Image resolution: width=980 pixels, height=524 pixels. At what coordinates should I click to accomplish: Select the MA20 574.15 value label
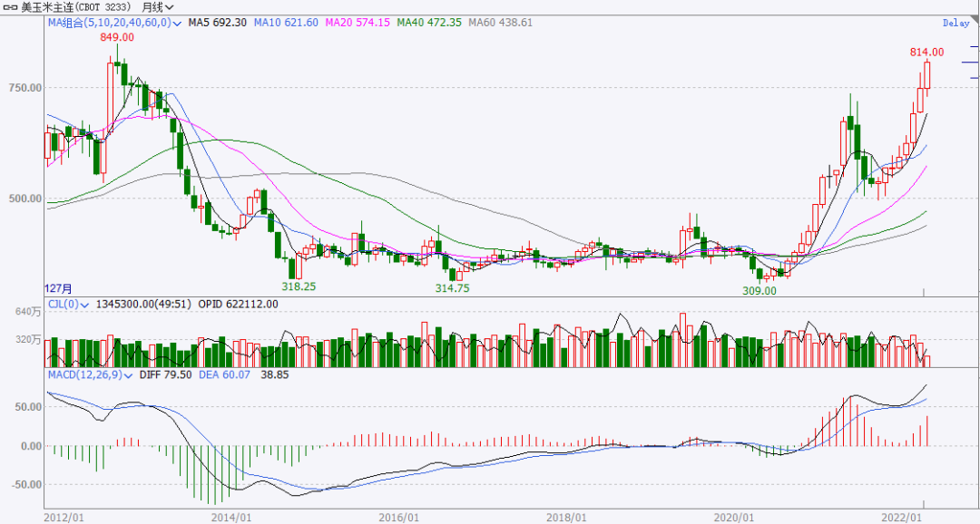tap(358, 23)
